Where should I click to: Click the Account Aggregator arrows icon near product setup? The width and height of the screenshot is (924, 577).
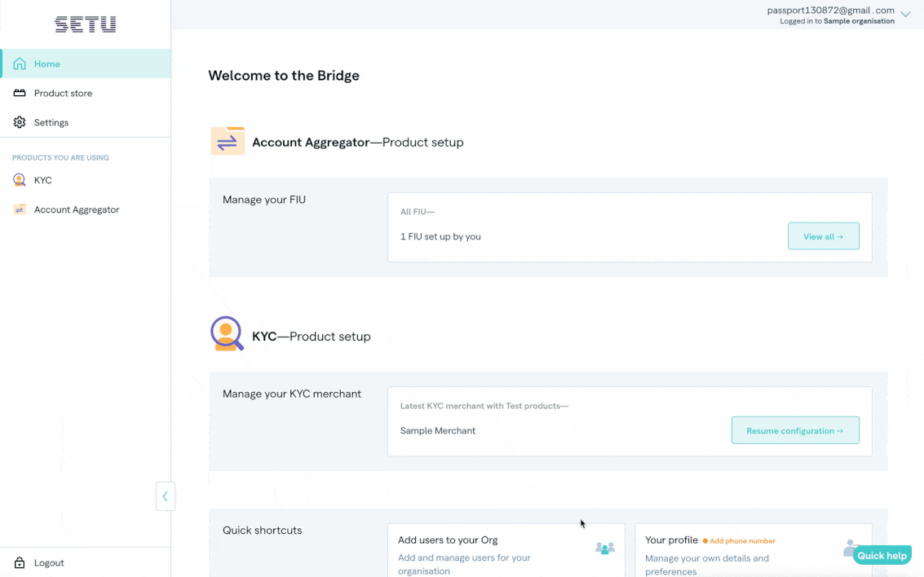228,140
